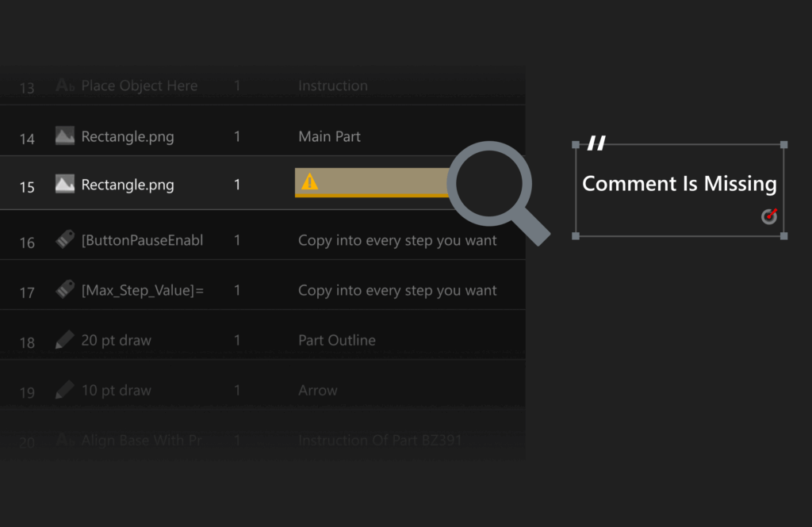Click the large magnifying glass icon

(x=492, y=188)
